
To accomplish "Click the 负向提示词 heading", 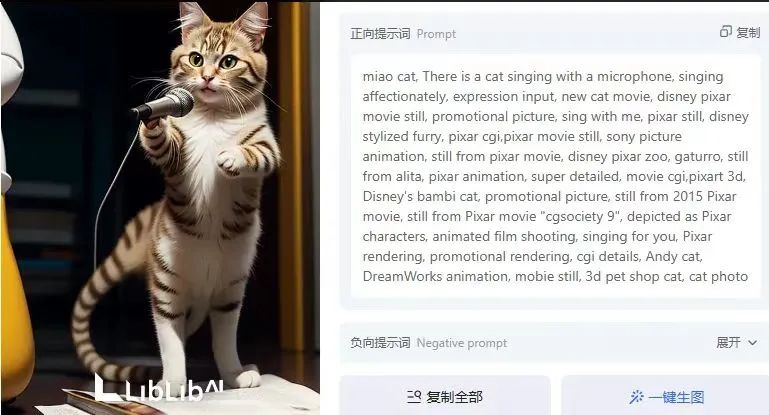I will click(380, 343).
